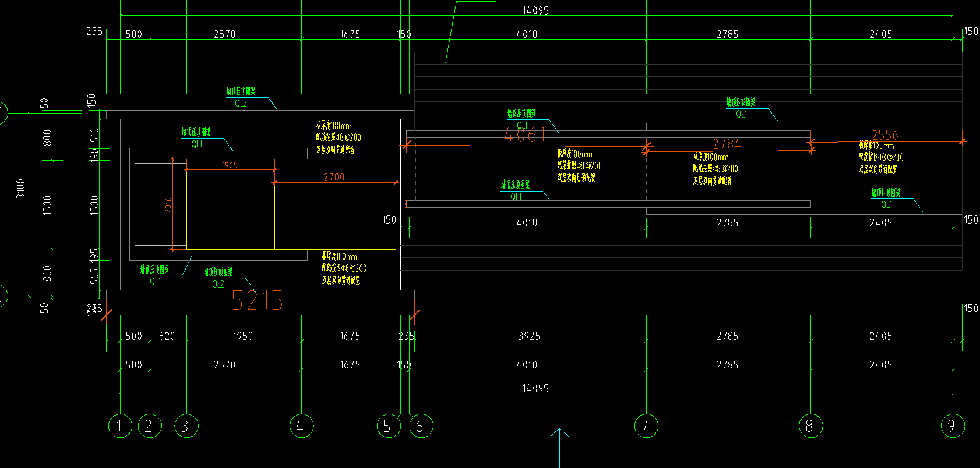
Task: Click the red 2556 dimension text
Action: click(x=884, y=135)
